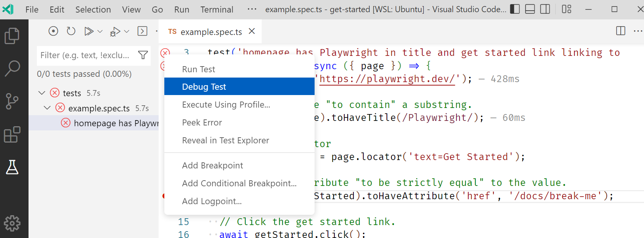644x238 pixels.
Task: Open Source Control view in activity bar
Action: click(x=12, y=101)
